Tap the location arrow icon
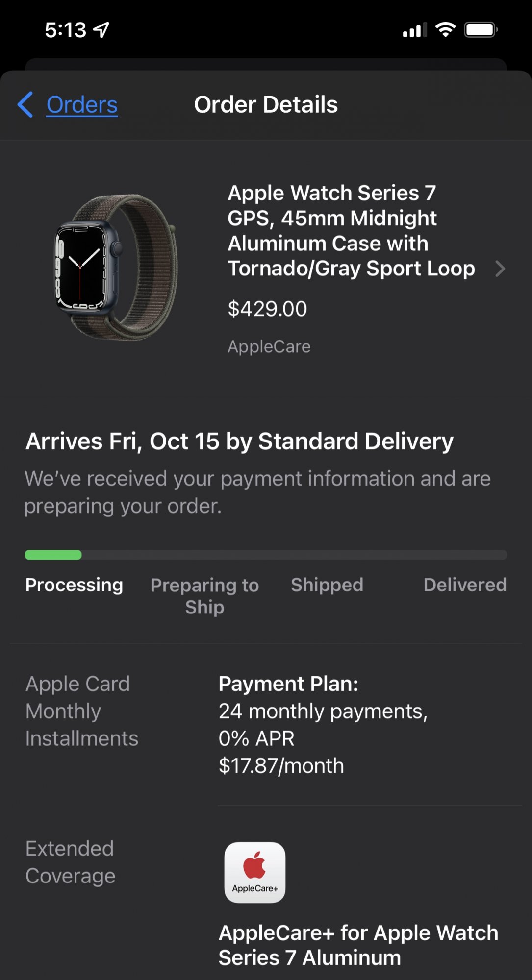This screenshot has height=980, width=532. click(101, 30)
